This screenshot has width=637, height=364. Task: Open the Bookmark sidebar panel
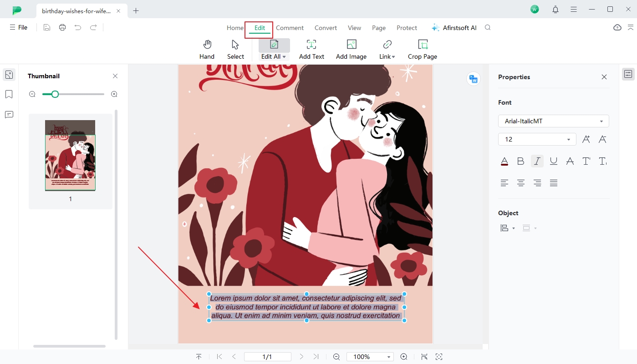coord(9,94)
